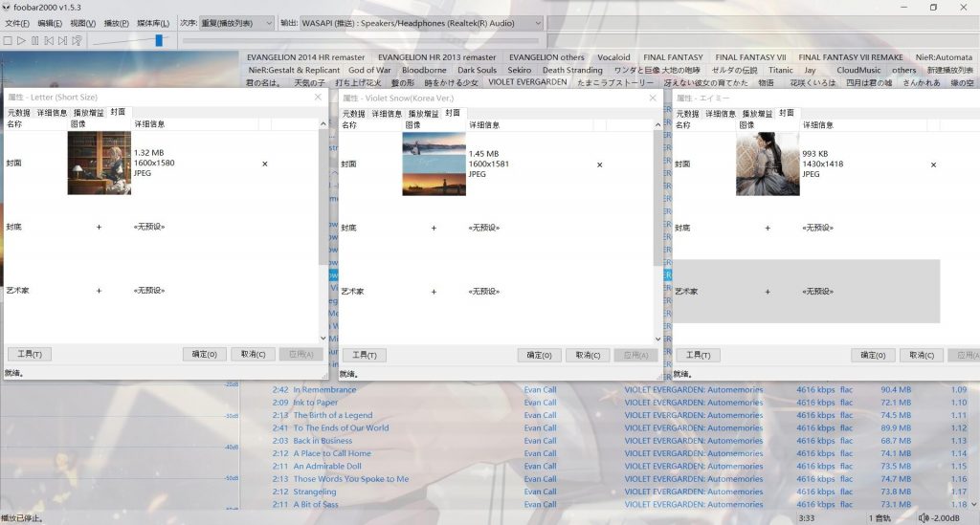Open the 编辑(E) menu
This screenshot has width=980, height=525.
(x=50, y=23)
